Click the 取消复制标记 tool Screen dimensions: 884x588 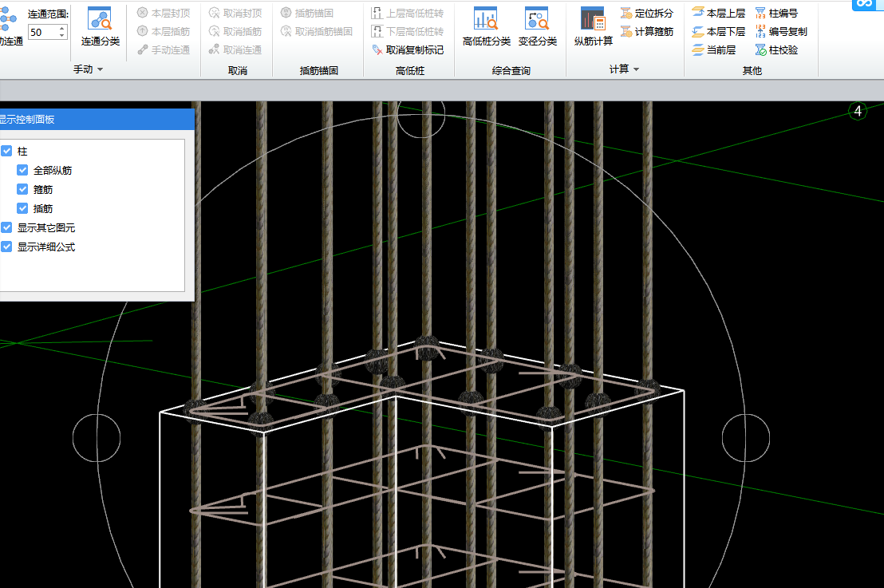point(408,49)
